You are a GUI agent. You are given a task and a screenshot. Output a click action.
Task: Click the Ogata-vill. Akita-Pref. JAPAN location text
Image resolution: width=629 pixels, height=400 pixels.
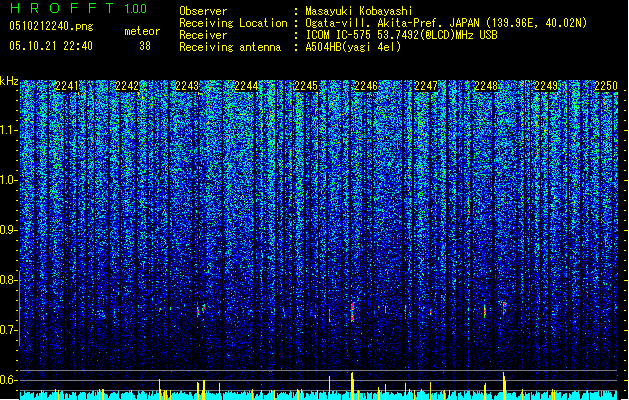446,23
